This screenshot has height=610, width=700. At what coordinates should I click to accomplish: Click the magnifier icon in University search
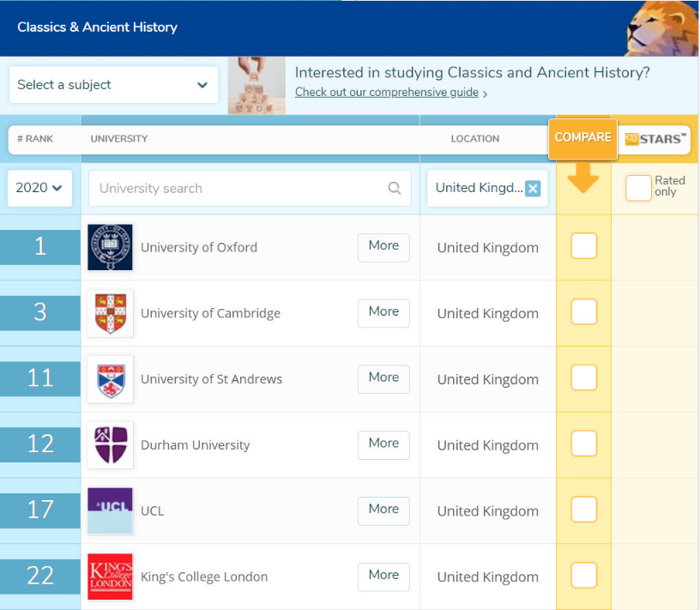pos(395,188)
